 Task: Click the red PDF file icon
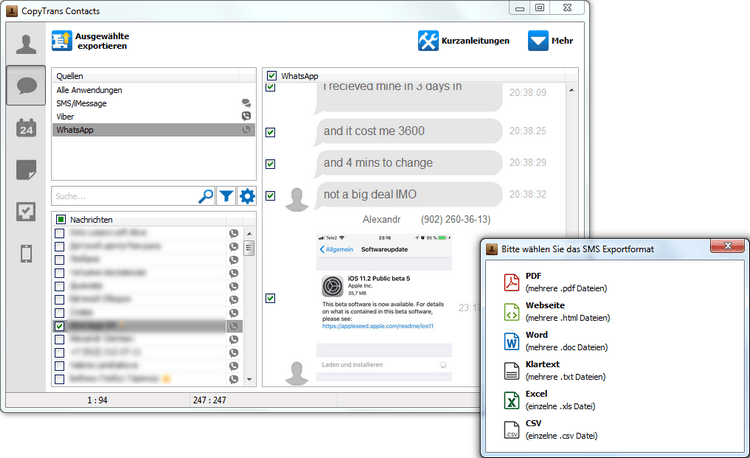[511, 282]
